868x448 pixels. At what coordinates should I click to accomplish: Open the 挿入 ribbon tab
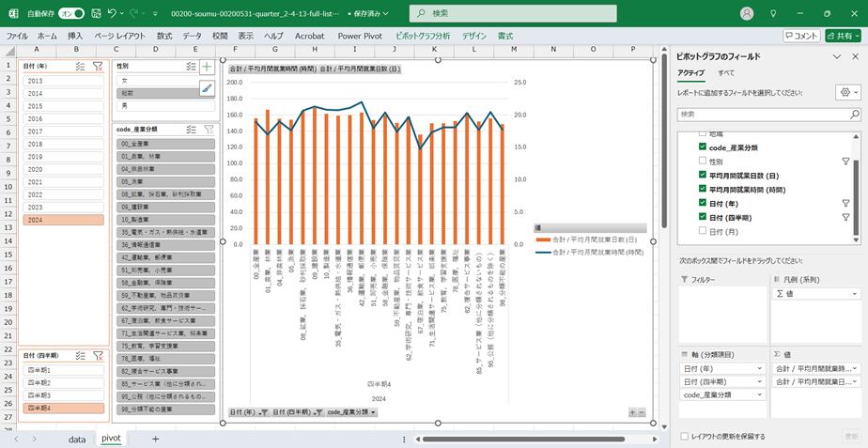coord(75,36)
